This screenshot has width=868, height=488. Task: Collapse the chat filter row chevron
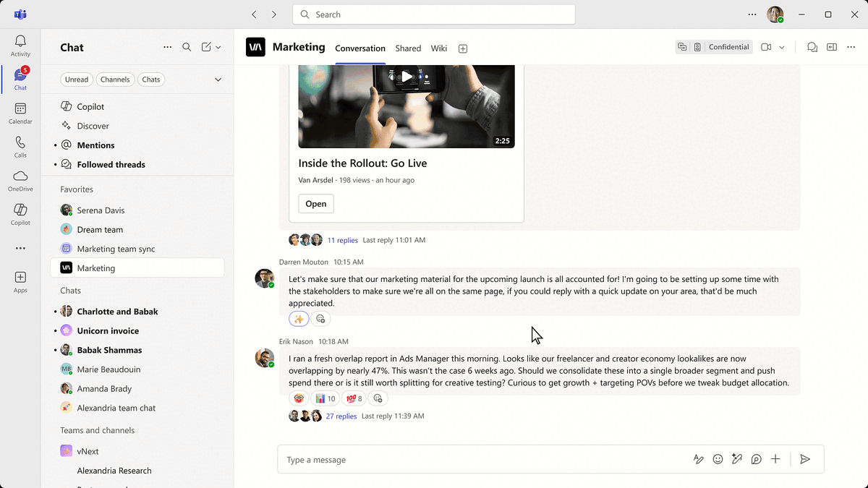point(218,80)
